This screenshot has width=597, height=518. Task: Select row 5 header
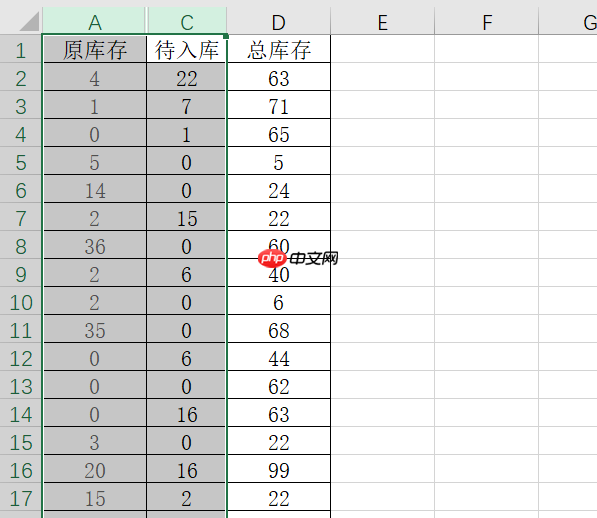click(21, 161)
